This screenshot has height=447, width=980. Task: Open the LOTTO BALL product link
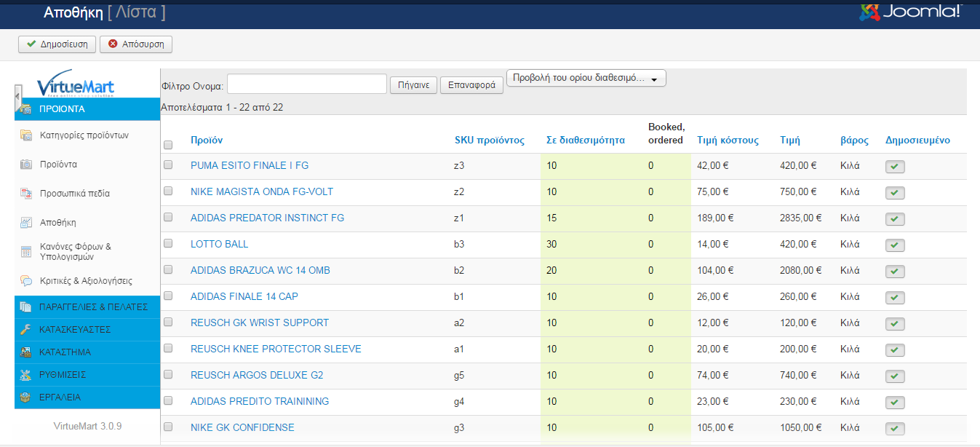point(219,244)
